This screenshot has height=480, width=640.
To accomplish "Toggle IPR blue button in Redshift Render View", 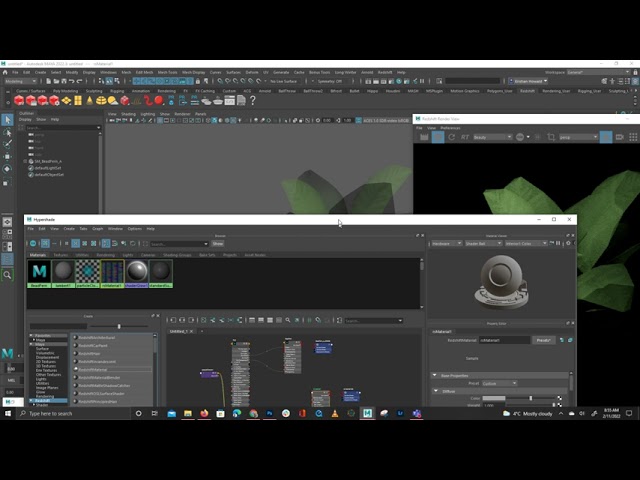I will click(x=438, y=137).
